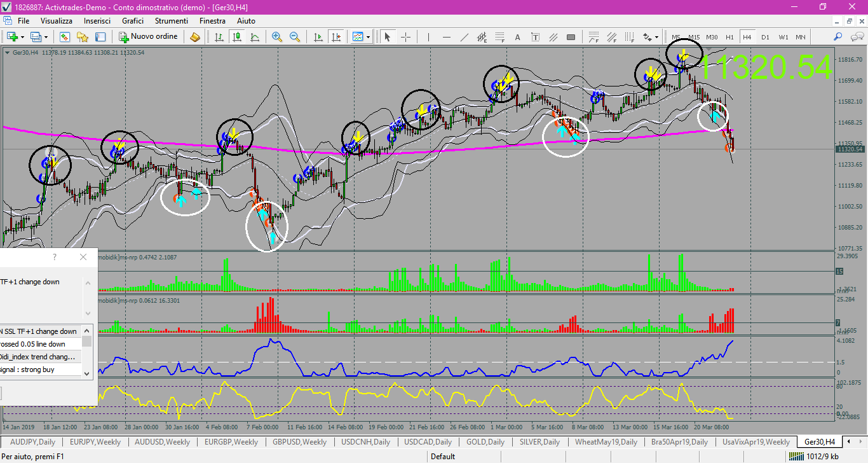
Task: Switch to the USDCNH,Daily chart tab
Action: pos(366,442)
